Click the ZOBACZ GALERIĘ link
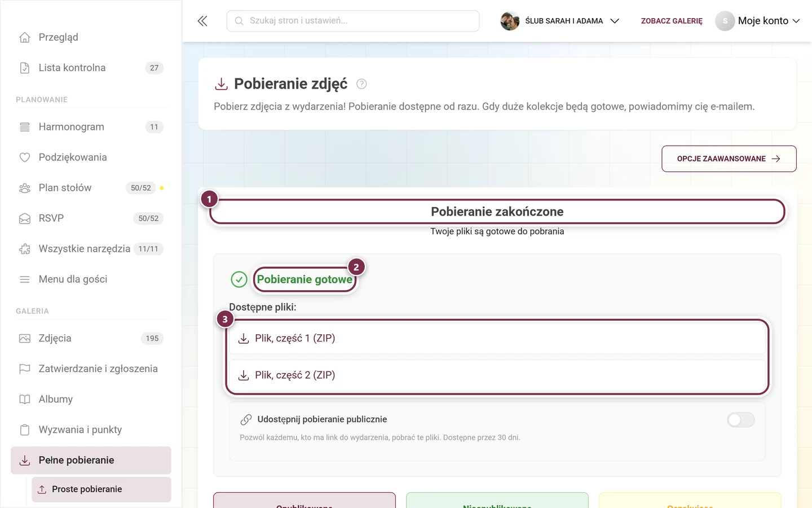This screenshot has width=812, height=508. click(x=672, y=21)
